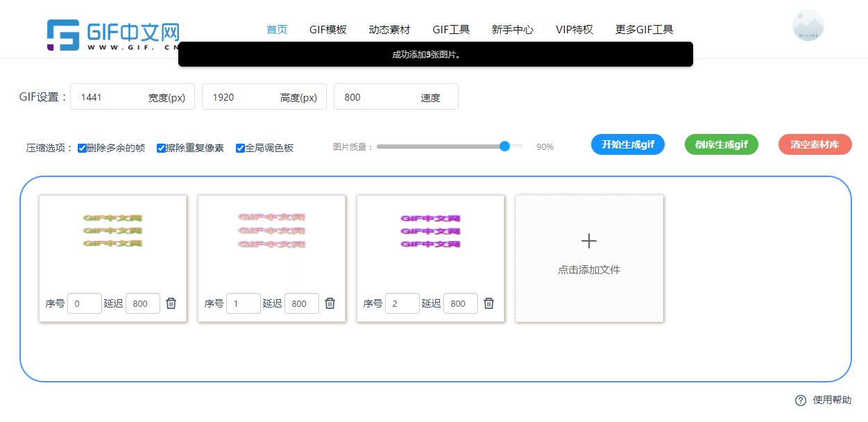Viewport: 868px width, 422px height.
Task: Select the 首页 navigation item
Action: [x=275, y=29]
